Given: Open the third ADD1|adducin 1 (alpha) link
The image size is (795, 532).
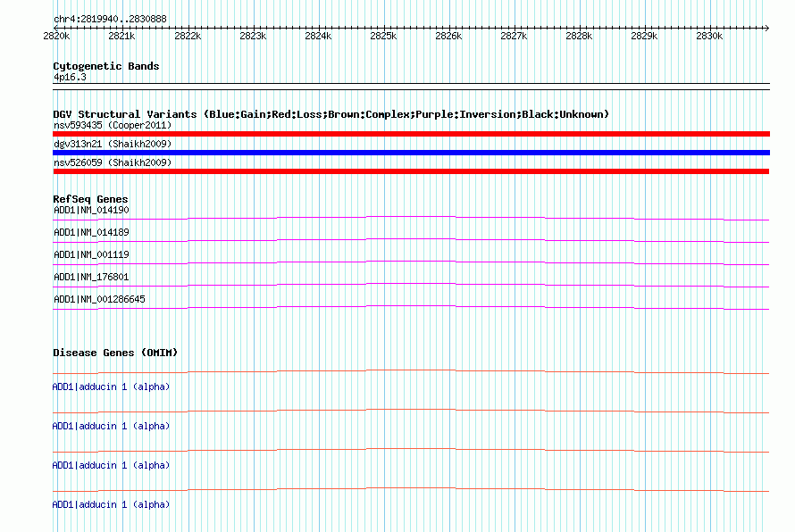Looking at the screenshot, I should pyautogui.click(x=111, y=466).
